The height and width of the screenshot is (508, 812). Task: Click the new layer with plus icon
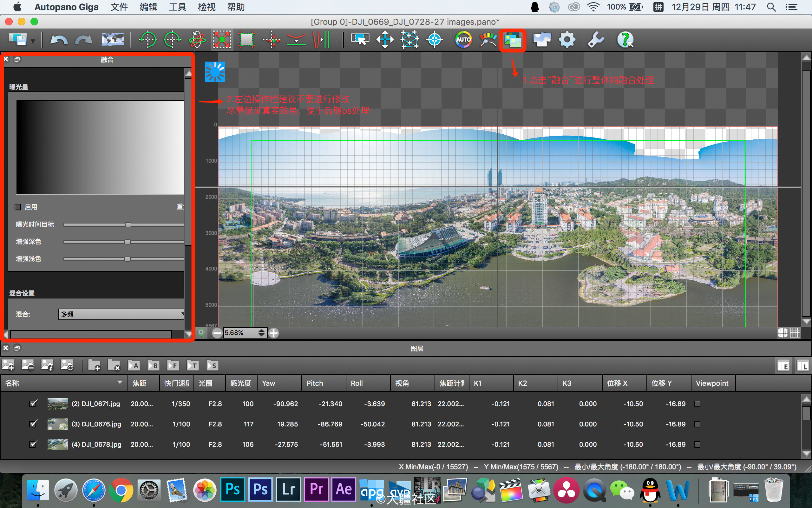tap(94, 365)
